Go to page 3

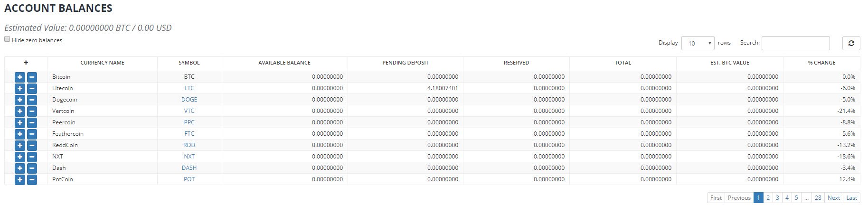click(777, 198)
